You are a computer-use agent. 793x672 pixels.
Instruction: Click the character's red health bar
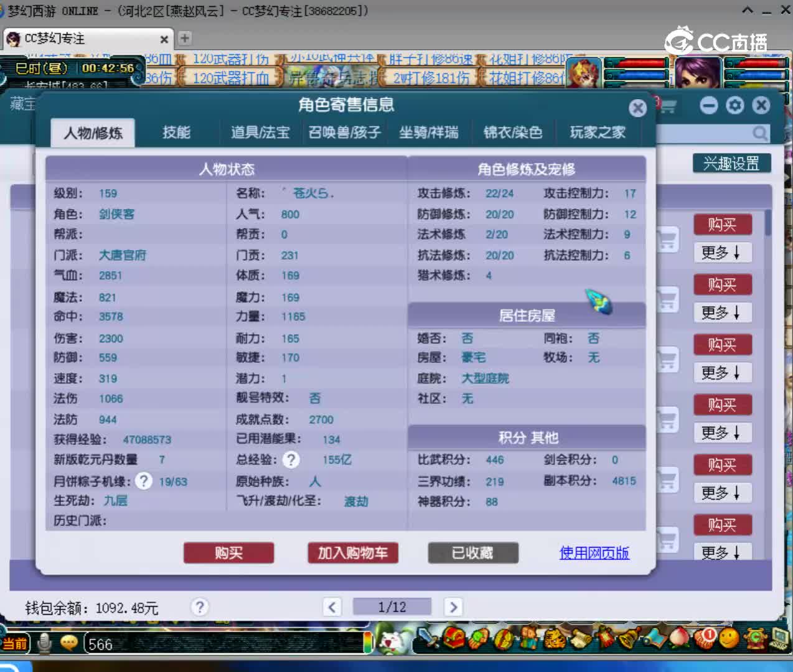tap(758, 64)
